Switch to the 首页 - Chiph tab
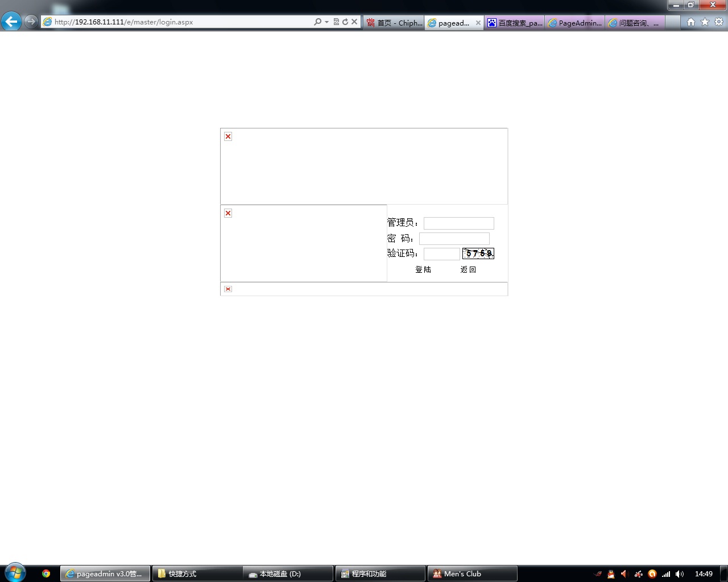 [394, 23]
